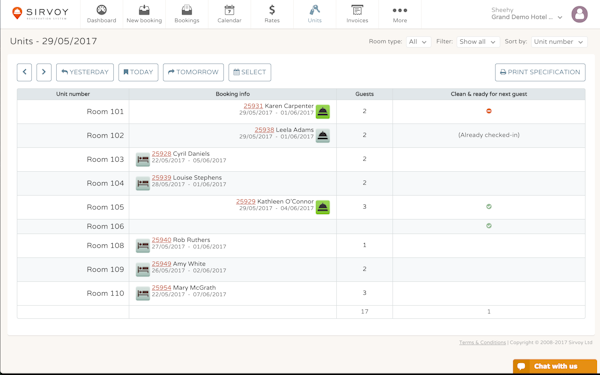Expand the More menu
600x375 pixels.
click(400, 14)
